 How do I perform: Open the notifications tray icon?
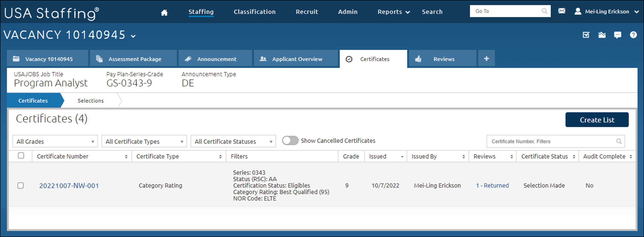pyautogui.click(x=602, y=35)
